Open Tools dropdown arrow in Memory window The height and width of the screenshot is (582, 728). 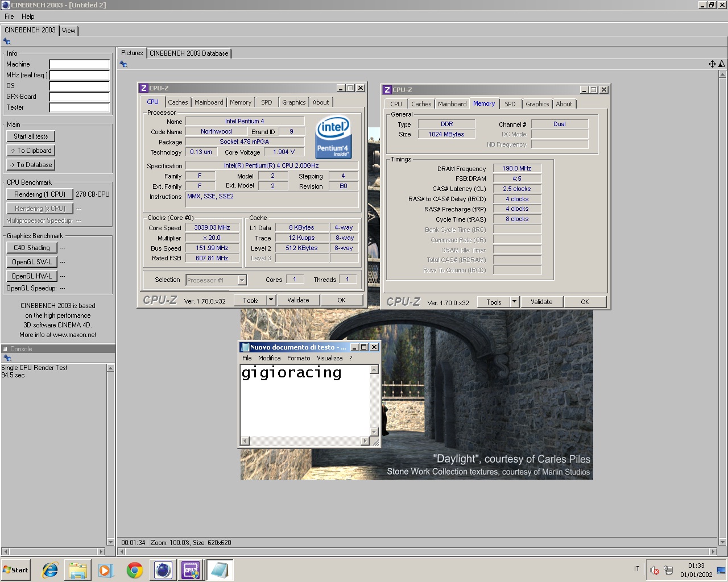[514, 302]
